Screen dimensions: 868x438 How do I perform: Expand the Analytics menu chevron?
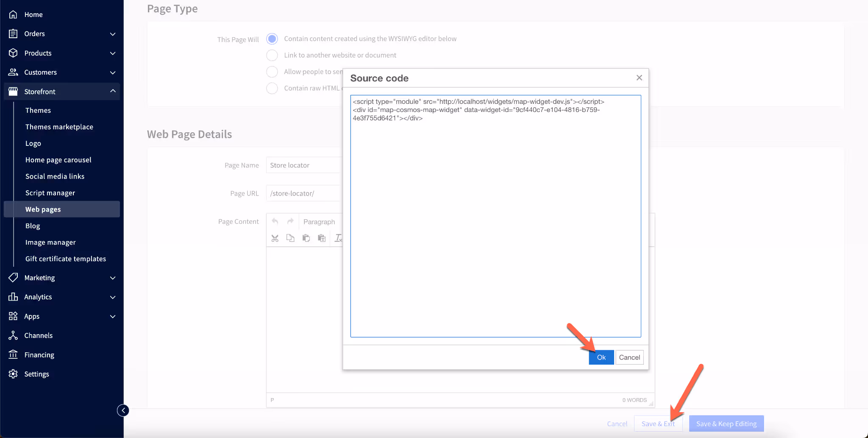[x=113, y=297]
